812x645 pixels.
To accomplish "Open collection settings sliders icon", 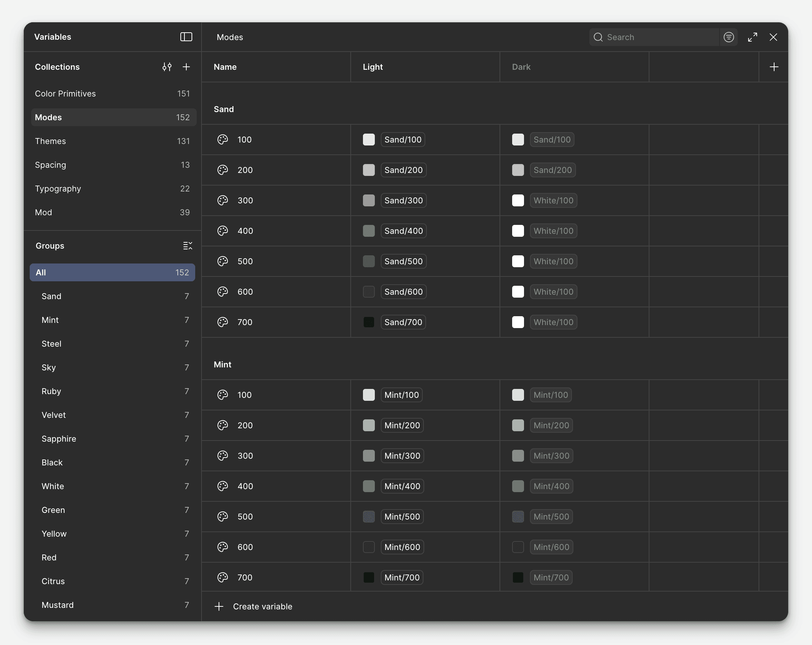I will tap(167, 67).
